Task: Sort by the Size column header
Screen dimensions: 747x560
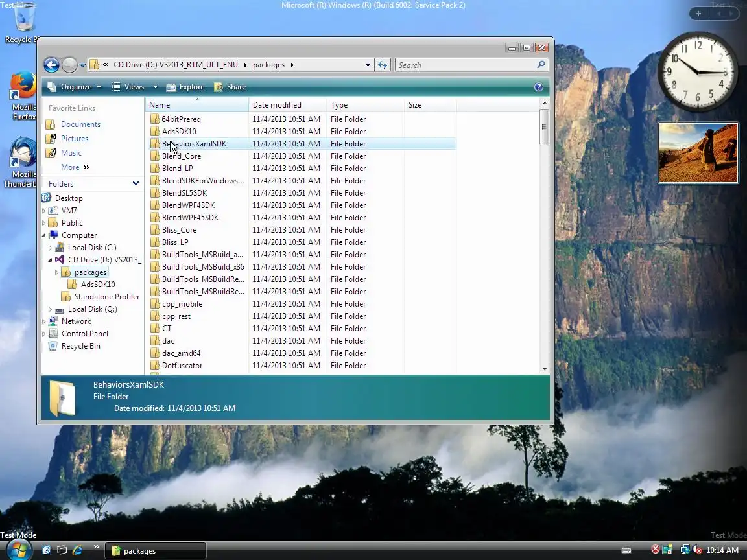Action: [430, 105]
